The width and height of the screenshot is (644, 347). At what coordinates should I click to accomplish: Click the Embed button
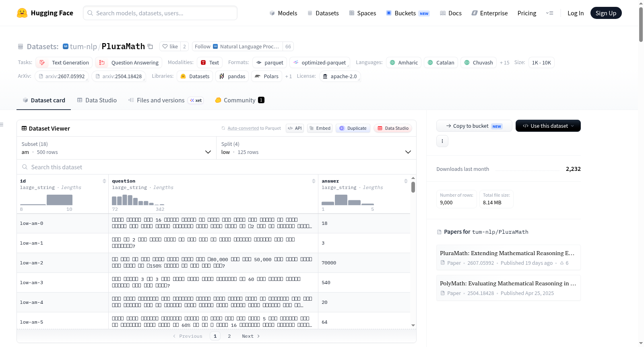pyautogui.click(x=320, y=128)
